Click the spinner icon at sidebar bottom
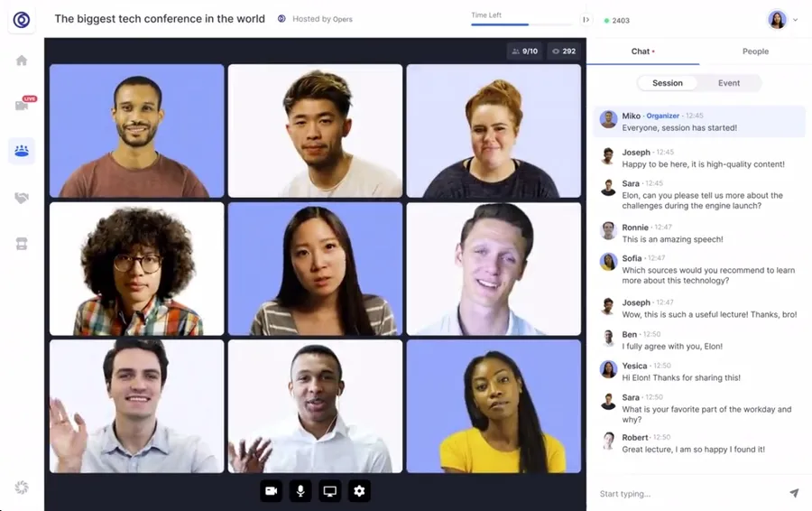 [22, 488]
